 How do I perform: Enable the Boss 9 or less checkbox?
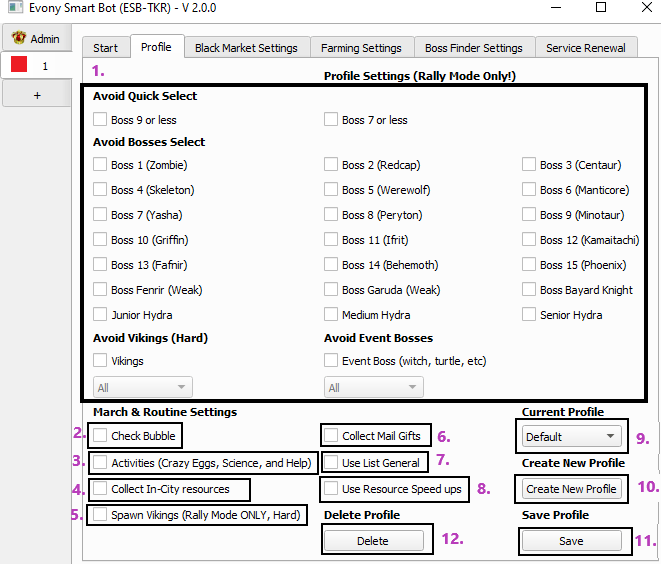click(x=100, y=120)
